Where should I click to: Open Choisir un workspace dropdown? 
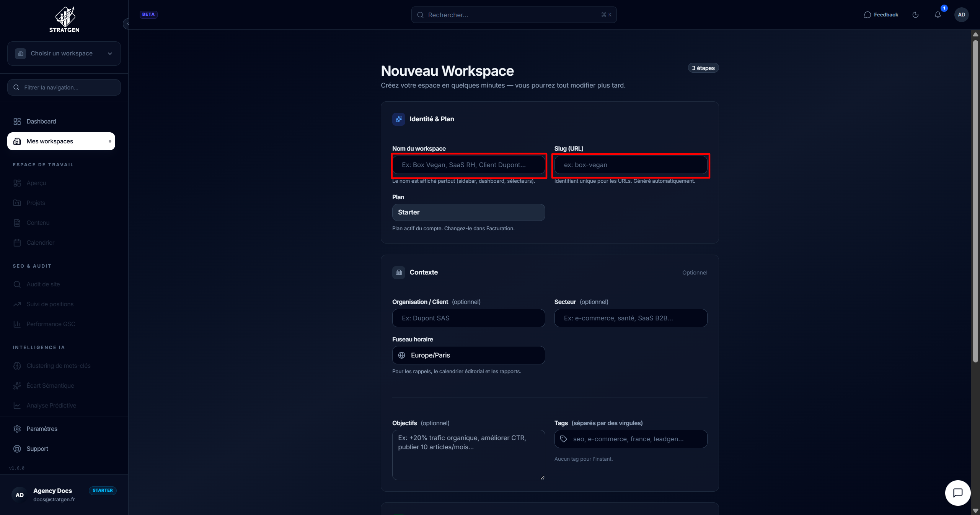64,54
